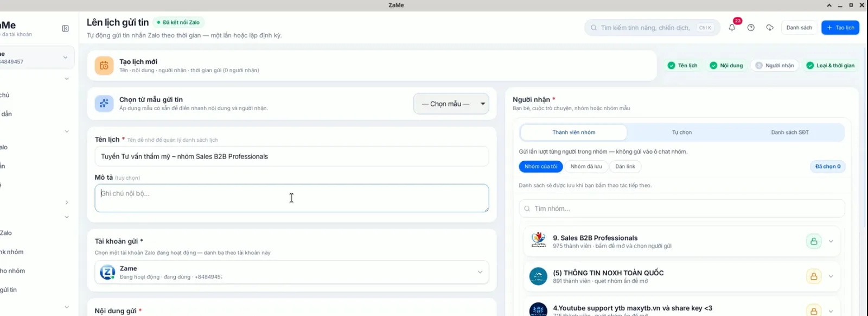Screen dimensions: 868x316
Task: Click the orange calendar icon beside Tạo lịch mới
Action: [104, 66]
